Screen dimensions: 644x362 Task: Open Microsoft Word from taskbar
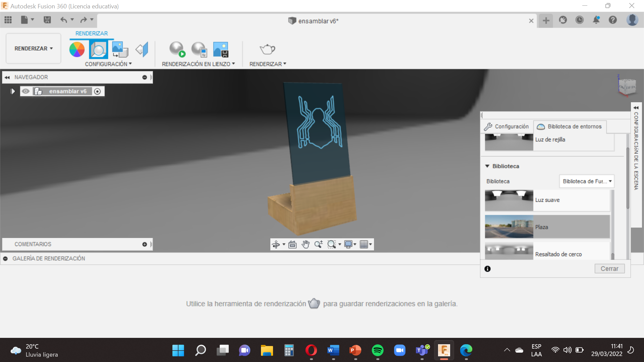pyautogui.click(x=333, y=351)
